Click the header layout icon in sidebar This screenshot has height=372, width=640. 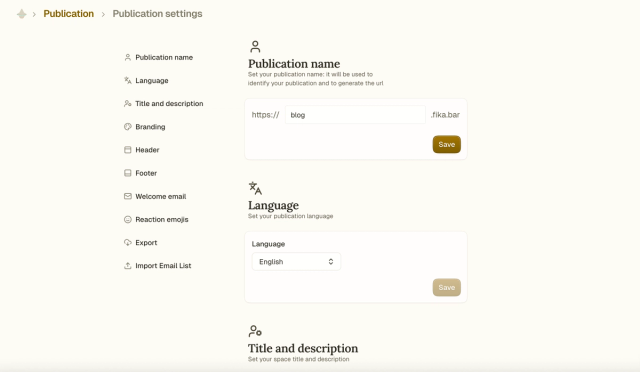coord(128,150)
